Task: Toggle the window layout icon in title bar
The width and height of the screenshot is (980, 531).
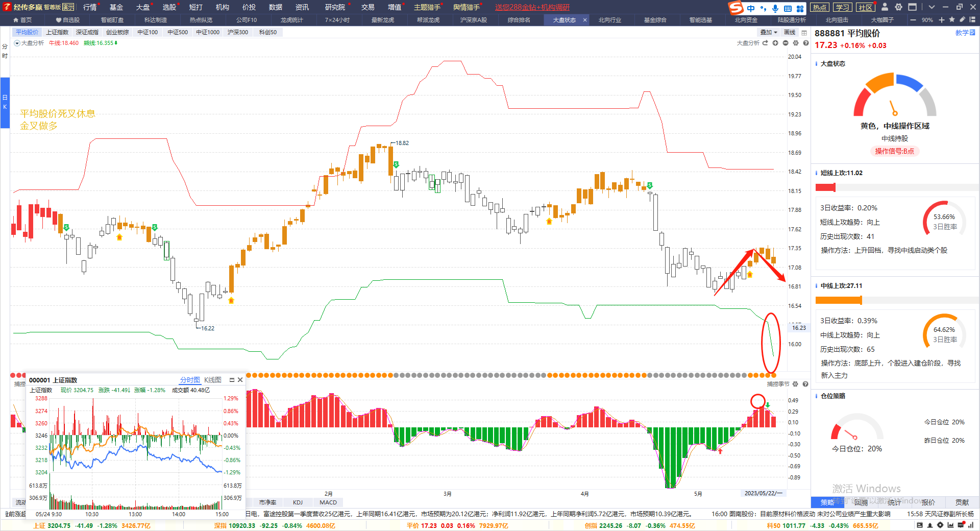Action: point(912,7)
